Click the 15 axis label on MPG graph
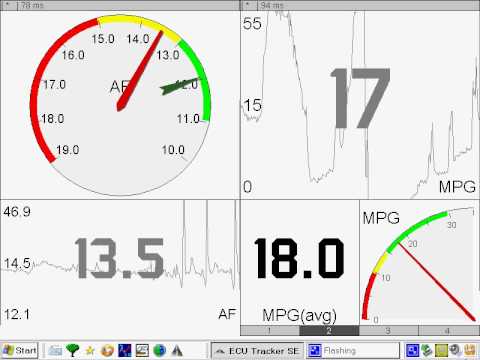 tap(252, 106)
